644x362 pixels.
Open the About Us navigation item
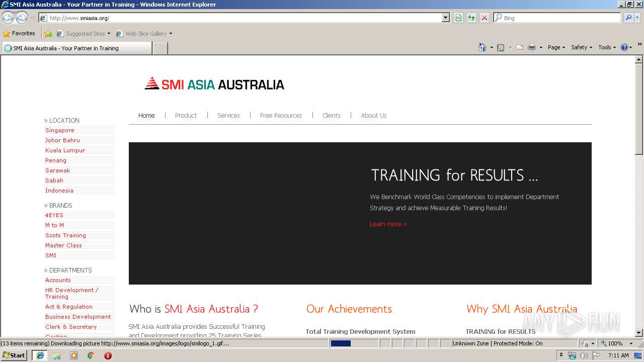pos(373,115)
